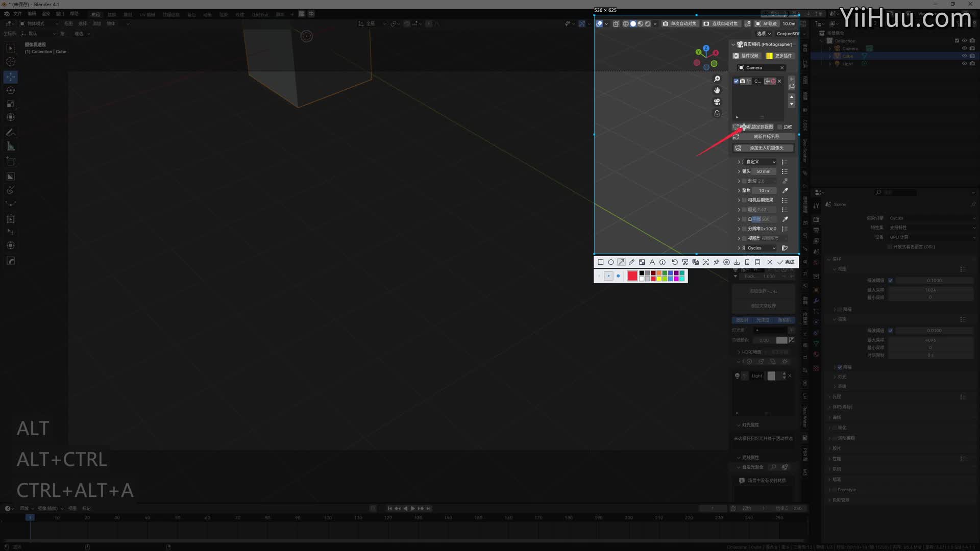Viewport: 980px width, 551px height.
Task: Click the undo annotation icon
Action: 675,262
